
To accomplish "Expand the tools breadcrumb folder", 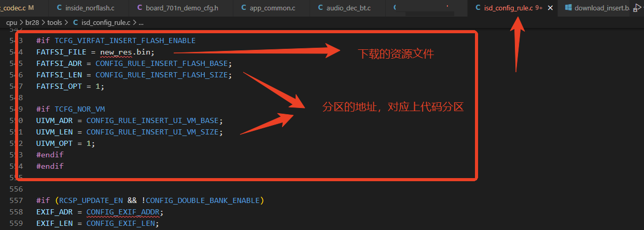I will (54, 22).
